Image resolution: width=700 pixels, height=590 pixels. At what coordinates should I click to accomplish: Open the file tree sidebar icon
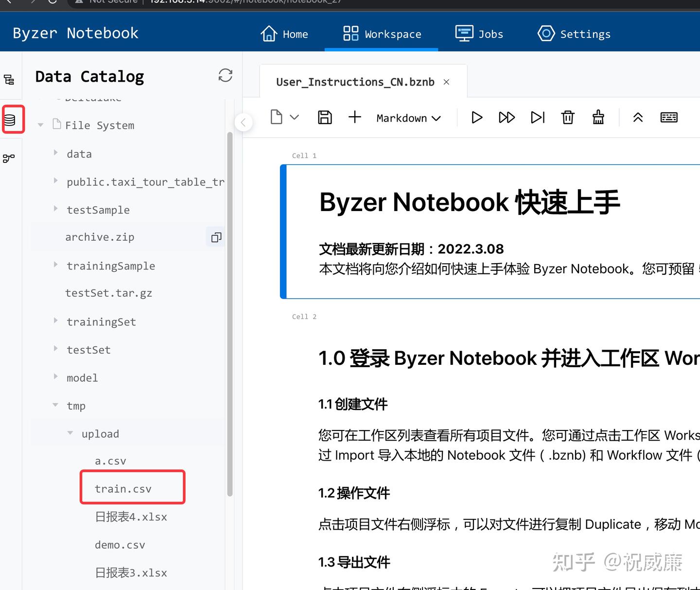pos(9,79)
